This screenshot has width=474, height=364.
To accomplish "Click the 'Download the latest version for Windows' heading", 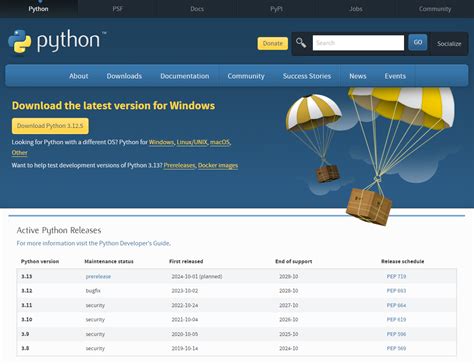I will (x=113, y=106).
